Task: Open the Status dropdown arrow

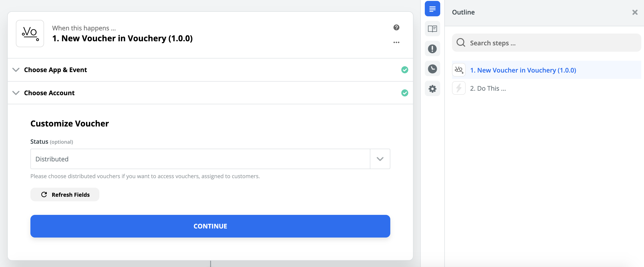Action: pyautogui.click(x=380, y=159)
